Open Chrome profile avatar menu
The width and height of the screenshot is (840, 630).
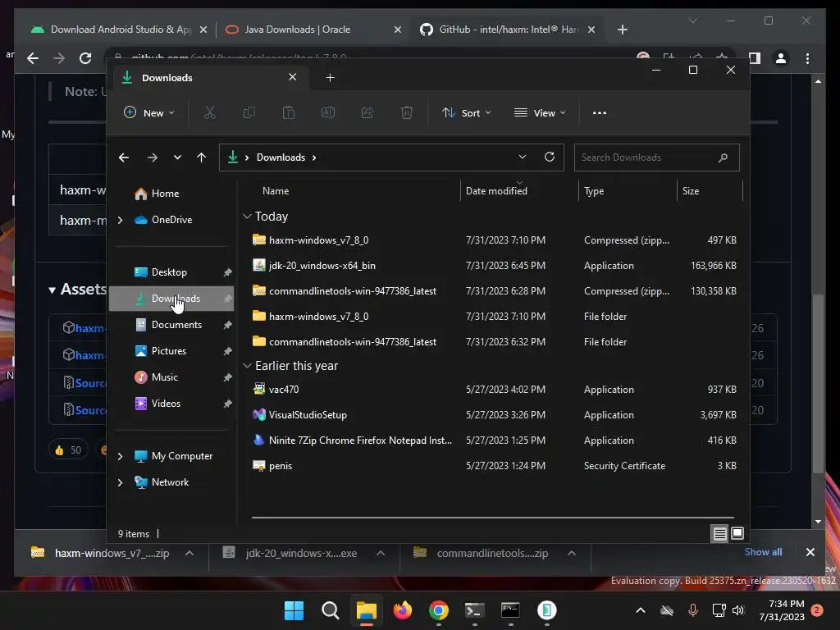(781, 58)
